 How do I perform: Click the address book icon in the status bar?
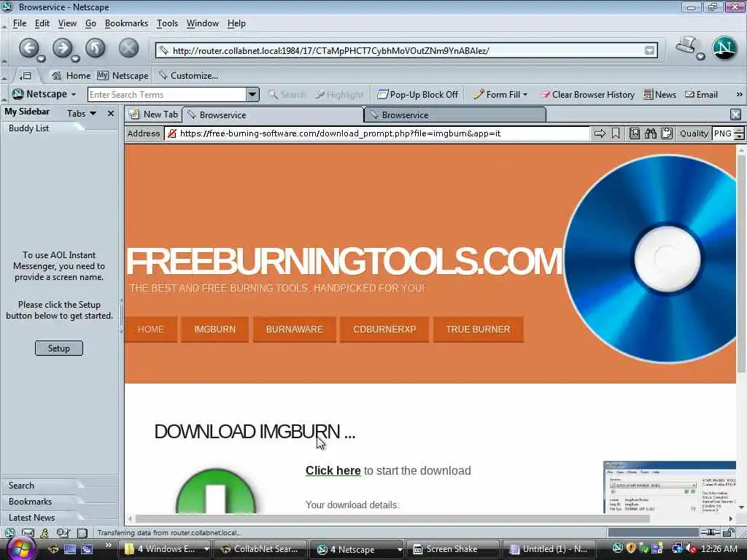tap(63, 533)
